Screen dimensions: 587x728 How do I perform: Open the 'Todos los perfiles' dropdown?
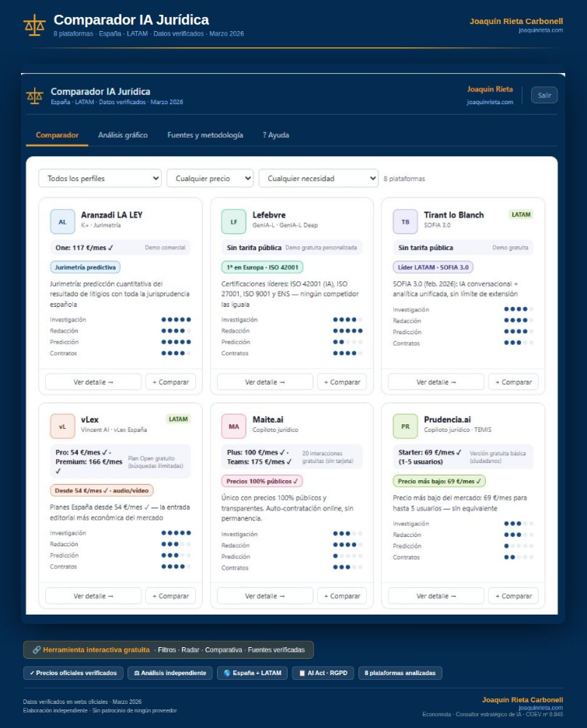click(x=100, y=179)
